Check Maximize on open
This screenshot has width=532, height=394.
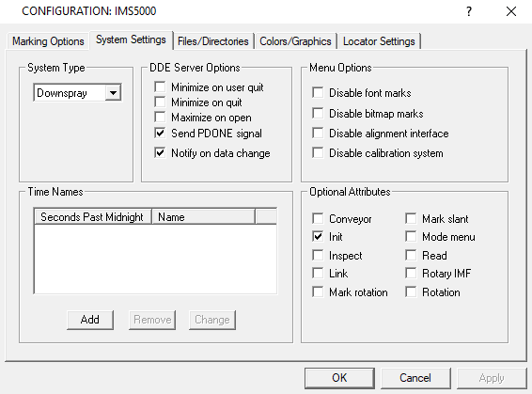(x=160, y=118)
